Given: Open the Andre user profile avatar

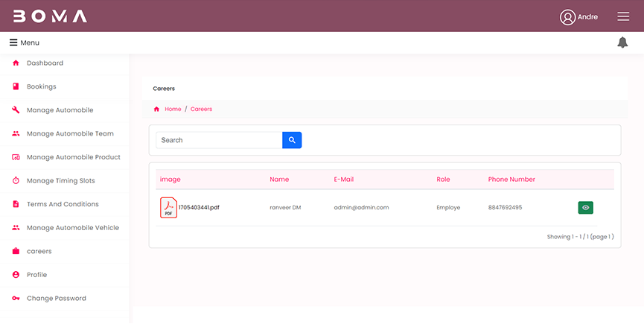Looking at the screenshot, I should (x=568, y=17).
